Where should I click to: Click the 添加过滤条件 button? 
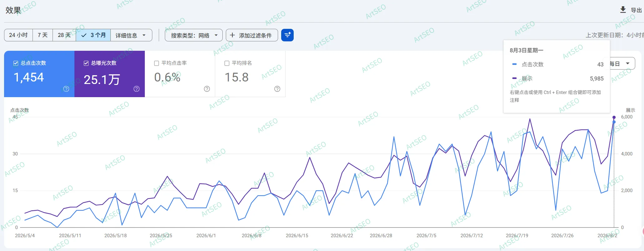pos(252,35)
